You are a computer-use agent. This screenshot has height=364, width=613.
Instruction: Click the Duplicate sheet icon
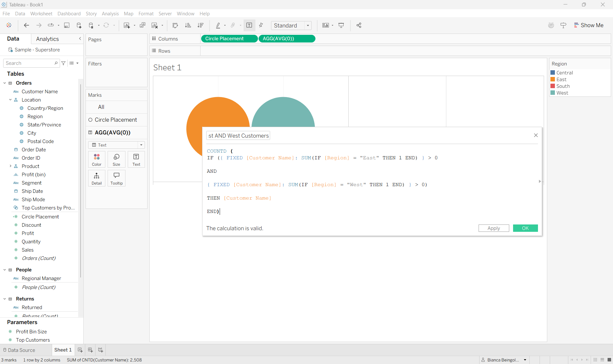point(142,25)
